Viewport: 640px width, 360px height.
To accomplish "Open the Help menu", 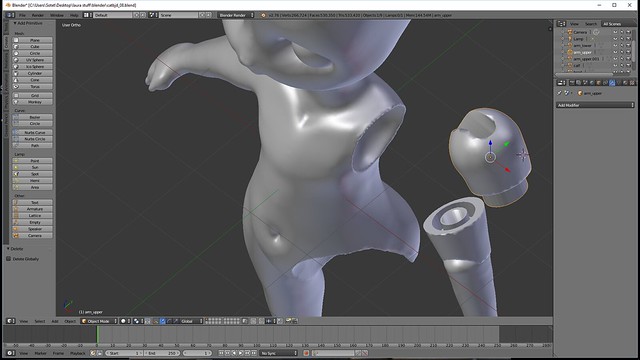I will pos(74,15).
